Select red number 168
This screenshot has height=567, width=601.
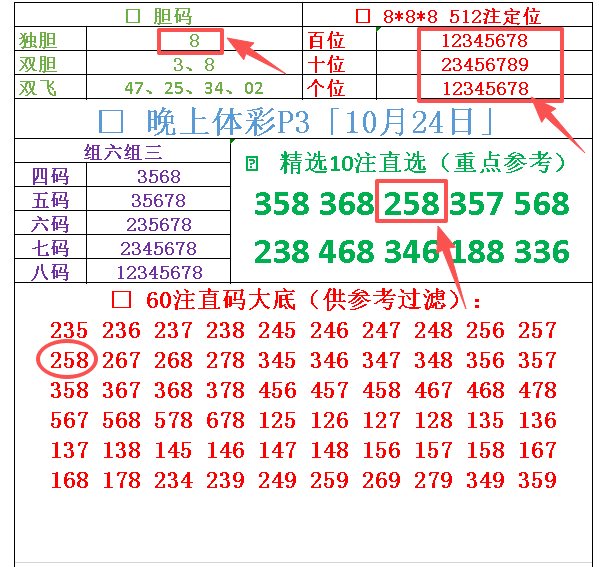(x=69, y=480)
